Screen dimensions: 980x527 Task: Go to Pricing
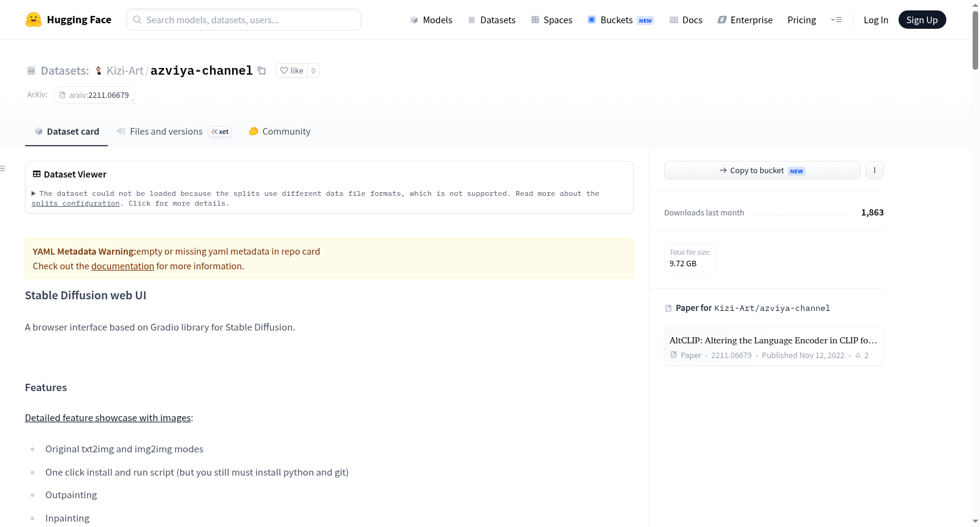pyautogui.click(x=802, y=20)
